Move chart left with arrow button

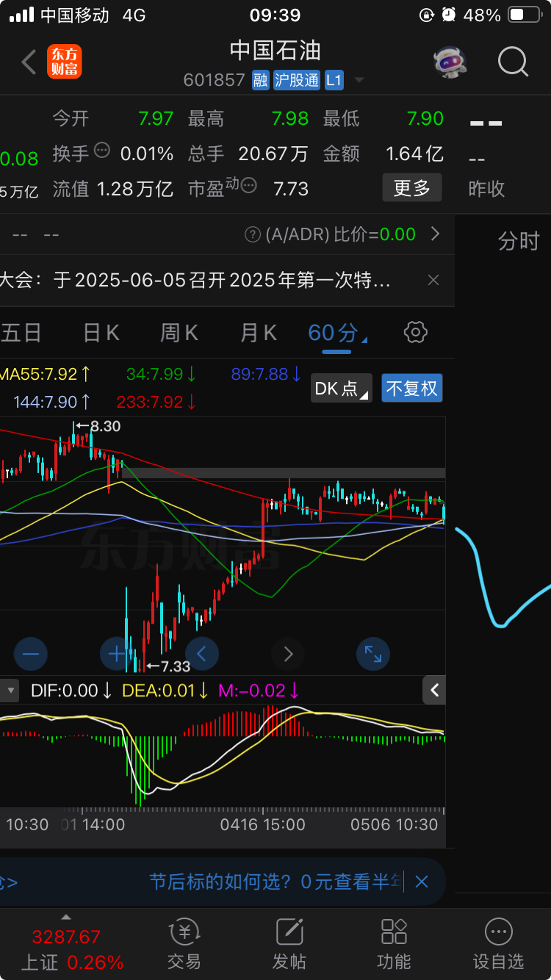pos(202,653)
